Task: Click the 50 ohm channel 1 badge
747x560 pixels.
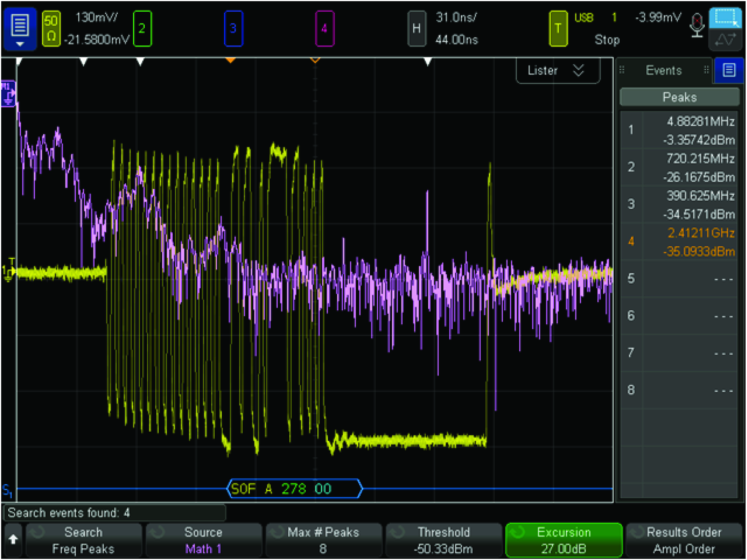Action: 51,28
